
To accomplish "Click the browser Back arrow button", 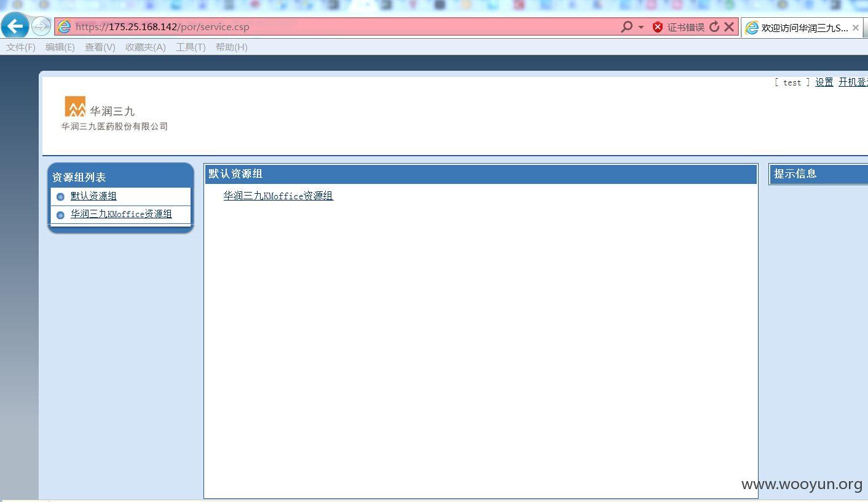I will (15, 26).
